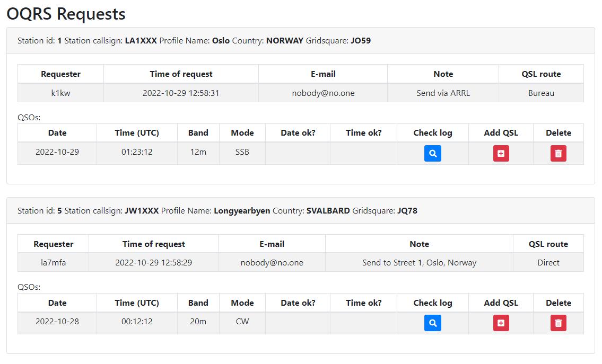602x364 pixels.
Task: Delete la7mfa's OQRS request using trash icon
Action: click(558, 323)
